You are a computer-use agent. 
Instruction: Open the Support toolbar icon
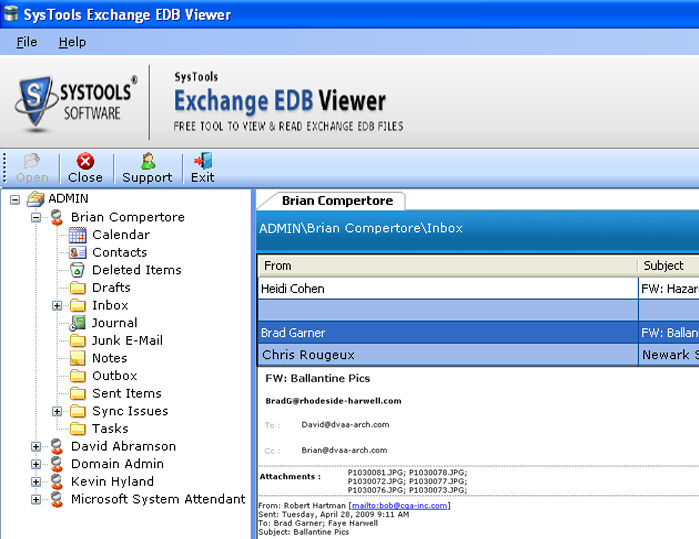pyautogui.click(x=148, y=161)
